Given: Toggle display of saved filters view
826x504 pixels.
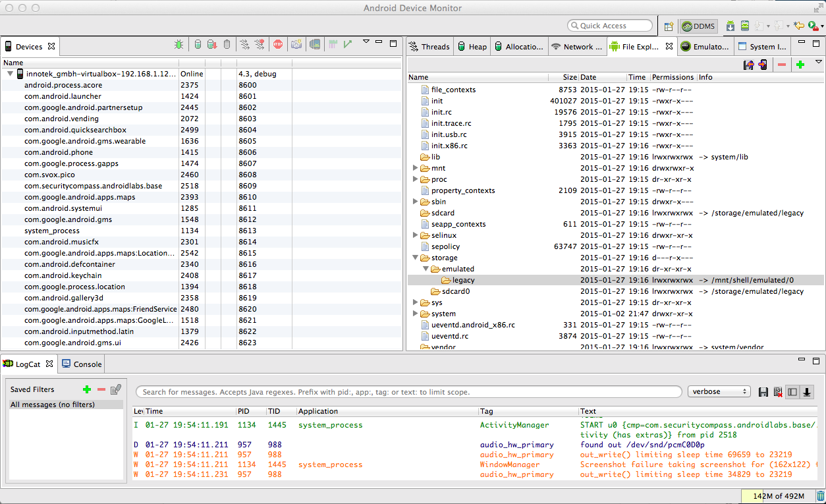Looking at the screenshot, I should coord(792,392).
